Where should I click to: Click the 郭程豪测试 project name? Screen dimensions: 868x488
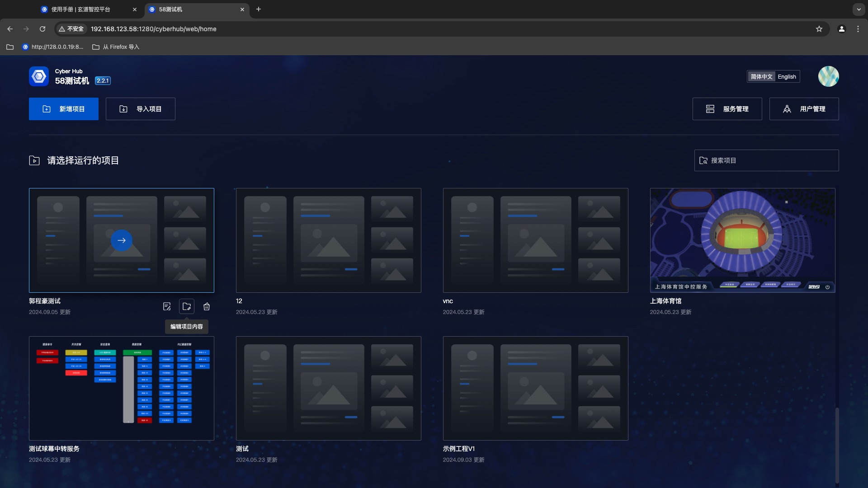45,301
